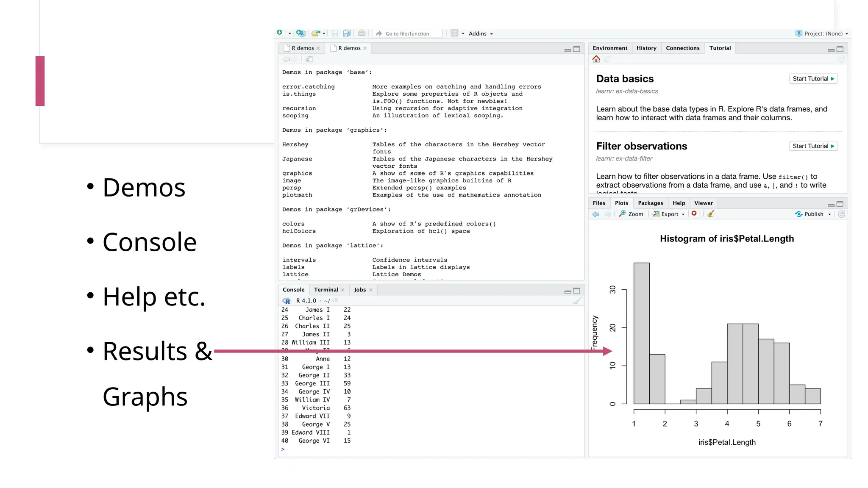The width and height of the screenshot is (868, 488).
Task: Click the Tutorial pane refresh icon
Action: tap(842, 59)
